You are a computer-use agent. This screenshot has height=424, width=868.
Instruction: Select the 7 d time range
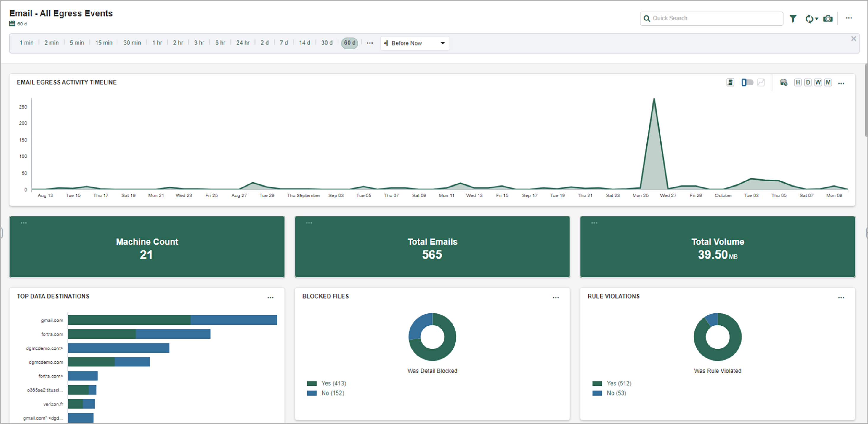tap(284, 43)
